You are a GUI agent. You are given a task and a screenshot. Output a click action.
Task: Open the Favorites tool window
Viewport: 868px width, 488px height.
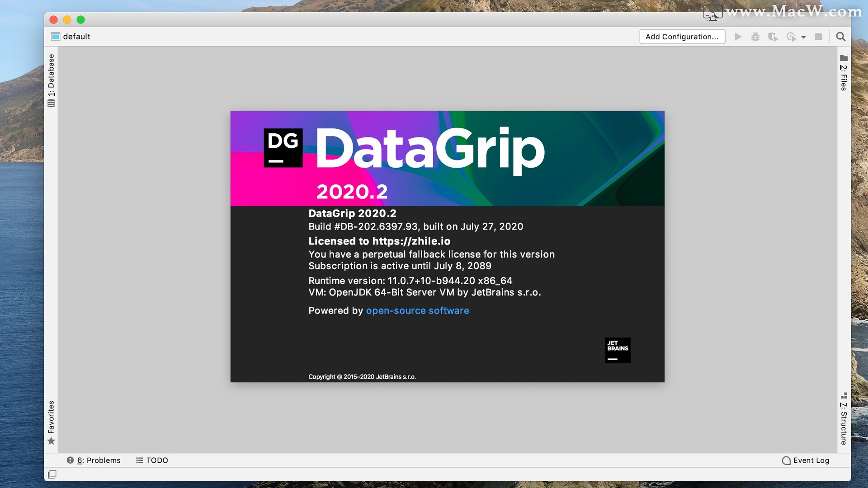[51, 417]
